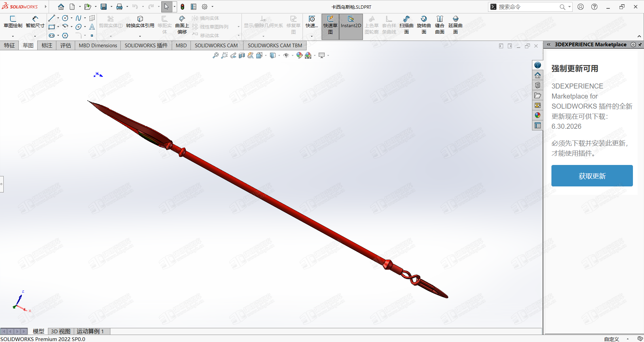644x342 pixels.
Task: Toggle the Instant2D button
Action: point(351,26)
